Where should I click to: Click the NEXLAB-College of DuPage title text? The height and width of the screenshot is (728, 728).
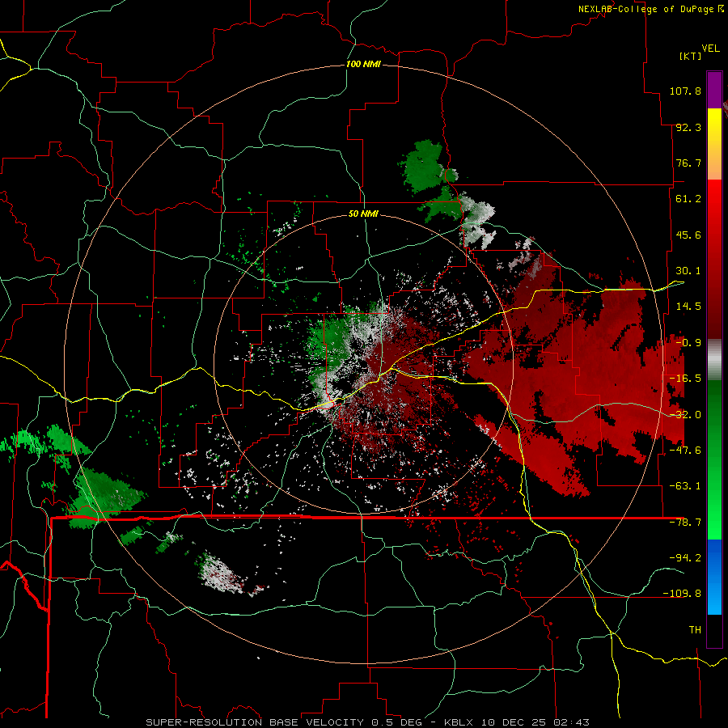tap(645, 9)
